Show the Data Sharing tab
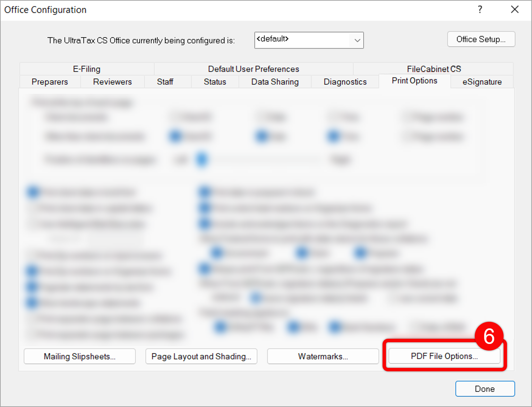 275,82
